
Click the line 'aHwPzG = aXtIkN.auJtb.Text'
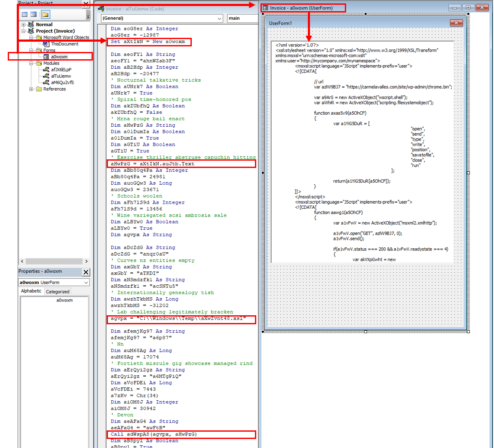point(153,164)
